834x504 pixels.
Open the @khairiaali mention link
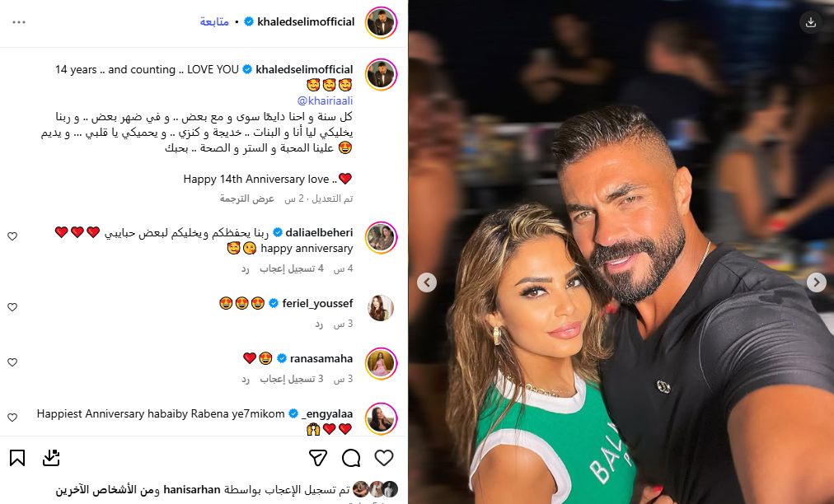point(325,100)
